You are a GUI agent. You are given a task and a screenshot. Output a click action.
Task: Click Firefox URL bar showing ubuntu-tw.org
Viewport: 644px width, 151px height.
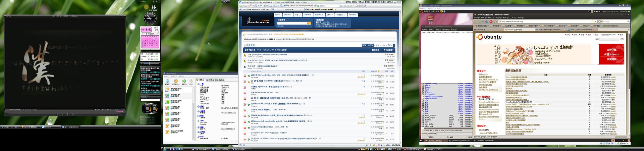[546, 21]
